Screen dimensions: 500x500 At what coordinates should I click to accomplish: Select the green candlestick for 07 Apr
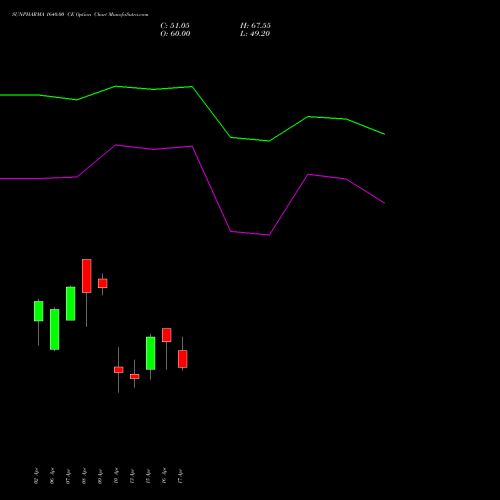(x=71, y=303)
